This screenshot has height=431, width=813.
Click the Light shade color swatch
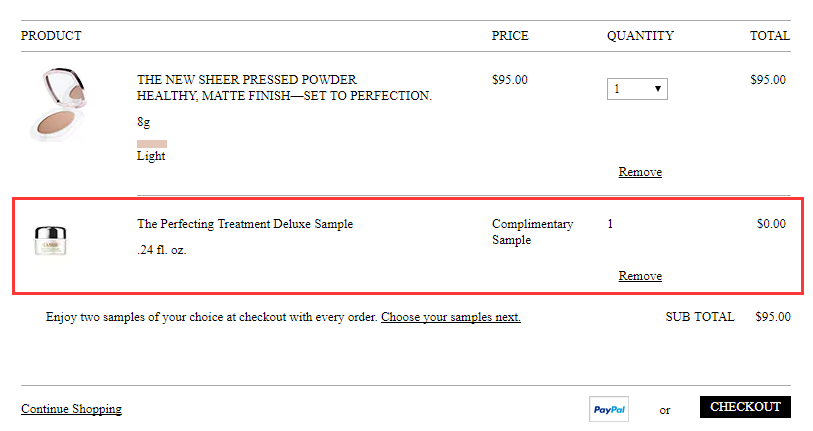[x=152, y=144]
